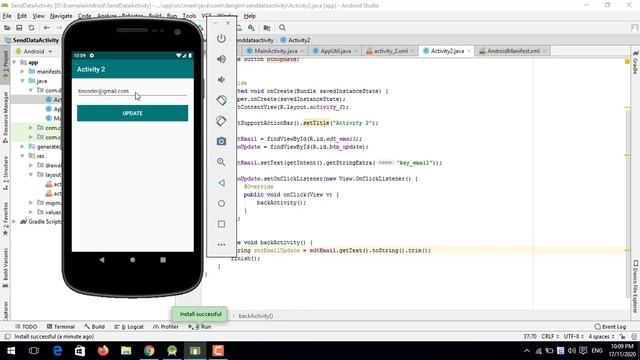
Task: Click emulator toolbar Overview square
Action: pos(221,224)
